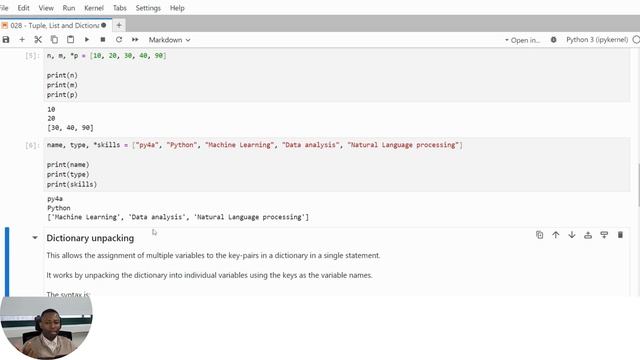Click the blue active-cell collapse bar
The height and width of the screenshot is (360, 640).
coord(7,262)
